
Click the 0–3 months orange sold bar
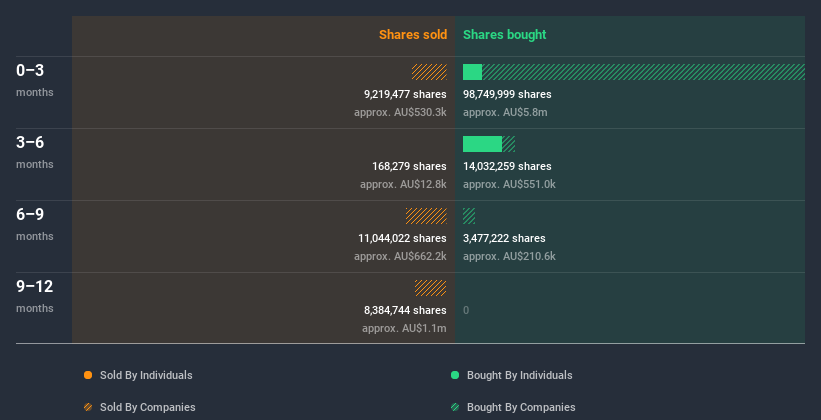coord(429,72)
